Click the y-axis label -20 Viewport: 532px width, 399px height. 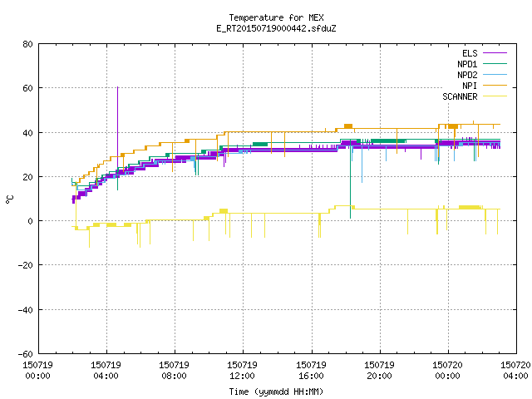click(26, 265)
